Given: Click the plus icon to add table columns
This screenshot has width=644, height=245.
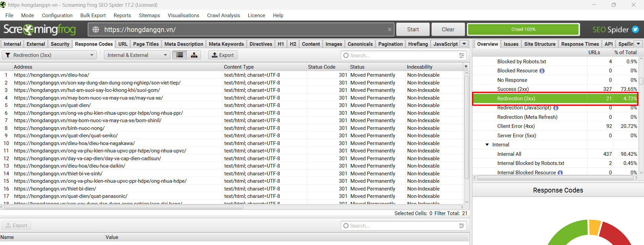Looking at the screenshot, I should tap(466, 66).
